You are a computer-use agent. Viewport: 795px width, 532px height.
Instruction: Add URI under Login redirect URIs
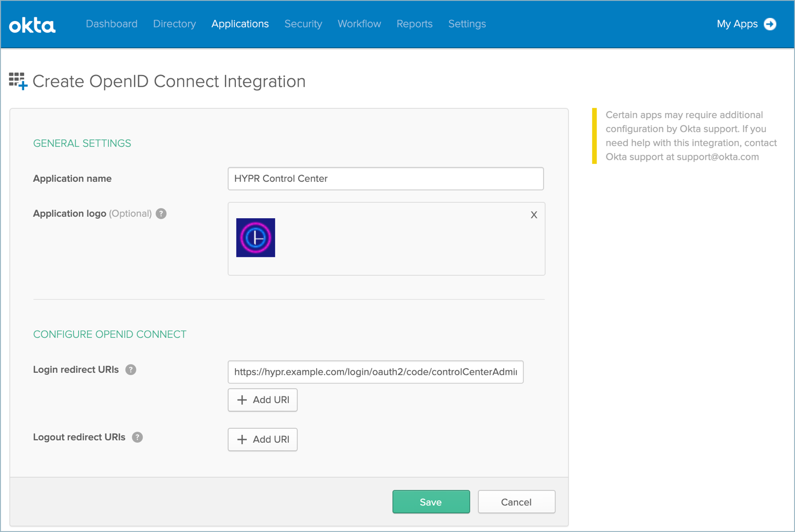coord(263,400)
